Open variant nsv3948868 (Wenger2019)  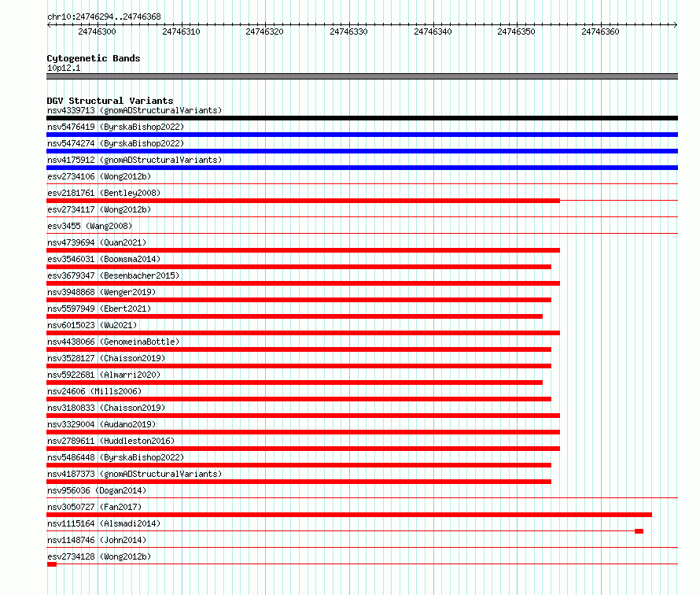pyautogui.click(x=101, y=292)
